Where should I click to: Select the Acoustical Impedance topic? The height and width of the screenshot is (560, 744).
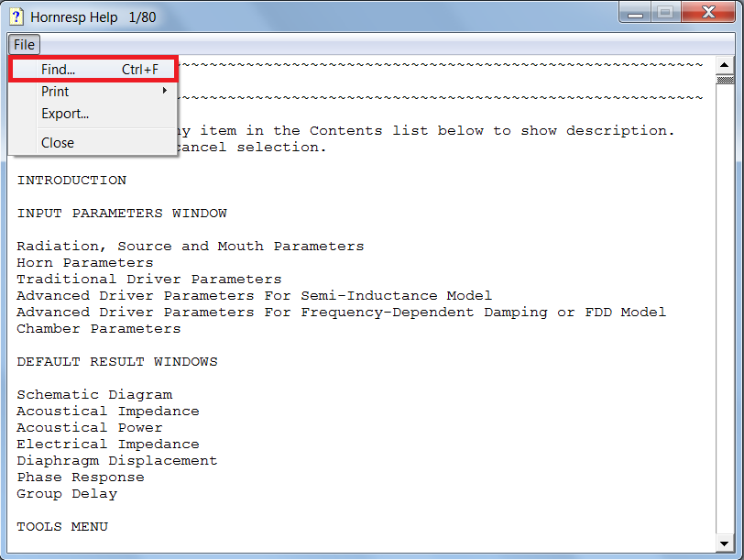[108, 411]
